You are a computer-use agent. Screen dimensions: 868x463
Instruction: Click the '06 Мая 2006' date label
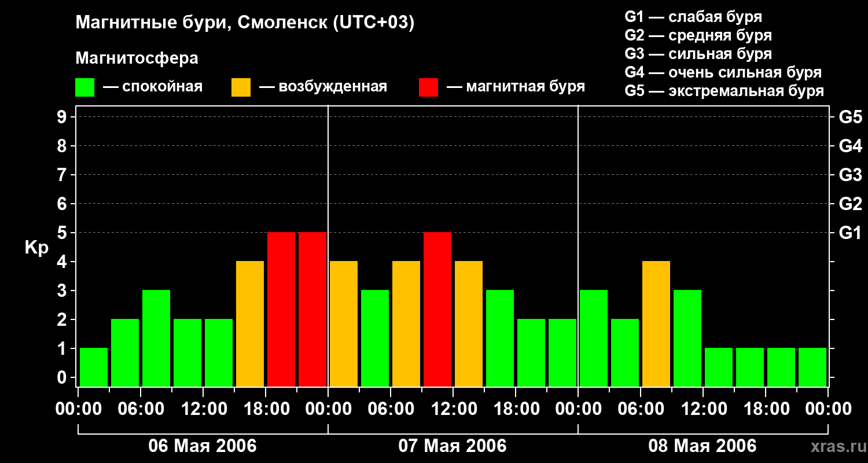coord(203,446)
